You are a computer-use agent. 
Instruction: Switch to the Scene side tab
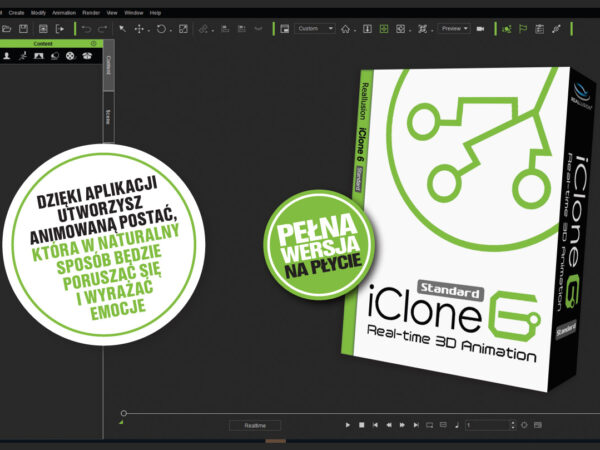(109, 117)
